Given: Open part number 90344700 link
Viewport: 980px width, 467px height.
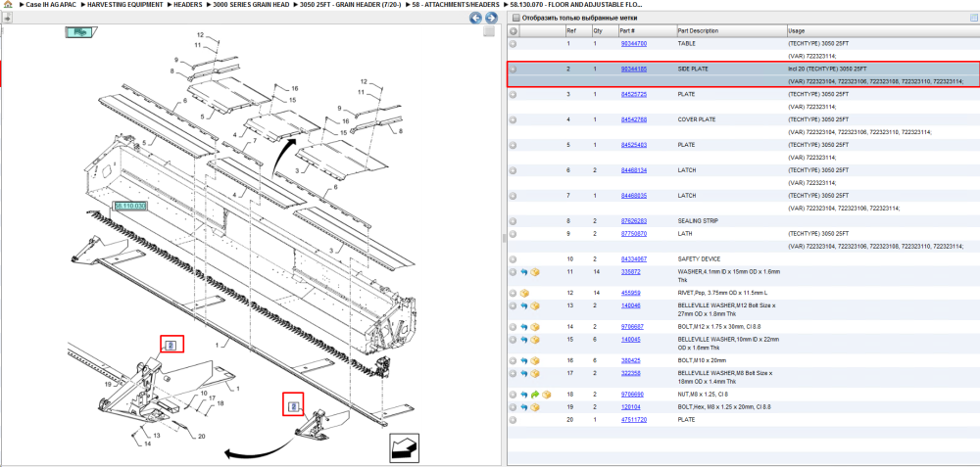Looking at the screenshot, I should pyautogui.click(x=634, y=44).
